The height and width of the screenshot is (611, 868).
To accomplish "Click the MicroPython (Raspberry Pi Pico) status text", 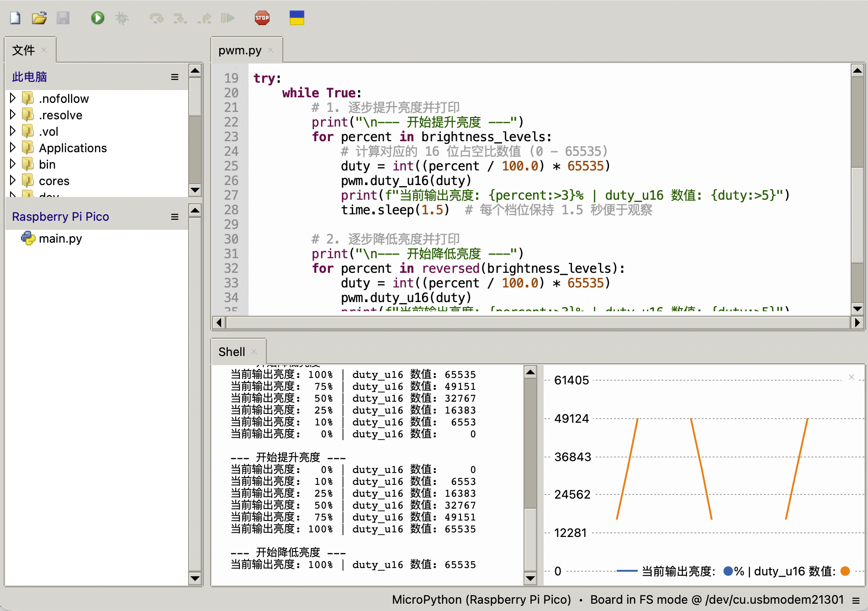I will [482, 600].
